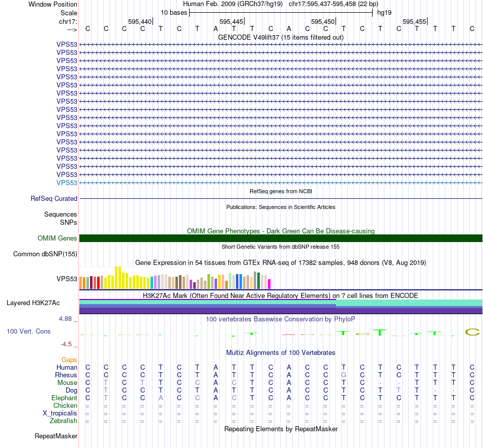Open the Multiz Alignments of 100 Vertebrates title

[281, 353]
